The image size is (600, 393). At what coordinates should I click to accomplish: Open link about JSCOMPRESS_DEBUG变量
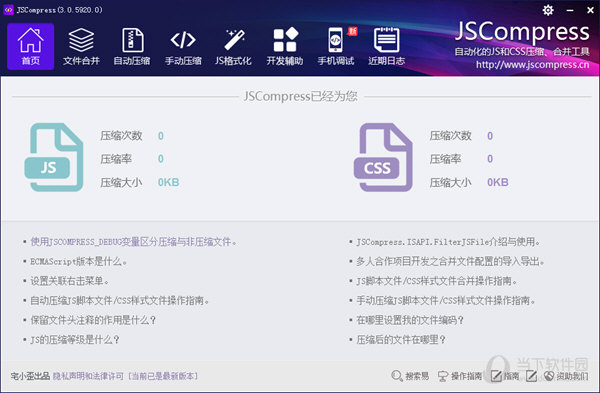tap(133, 242)
